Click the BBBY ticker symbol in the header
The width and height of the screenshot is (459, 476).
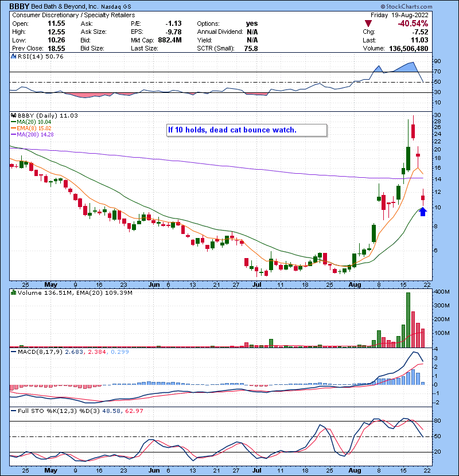click(x=19, y=6)
